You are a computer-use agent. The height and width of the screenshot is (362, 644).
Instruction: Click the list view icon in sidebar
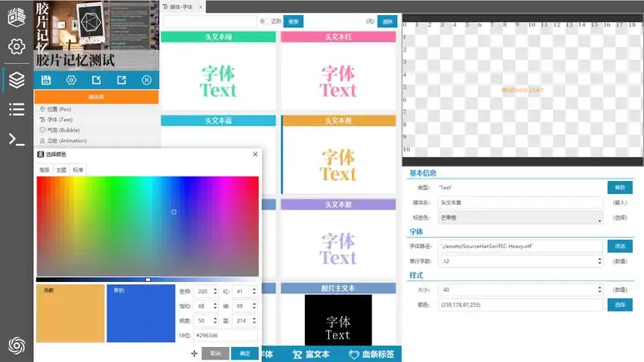coord(16,109)
